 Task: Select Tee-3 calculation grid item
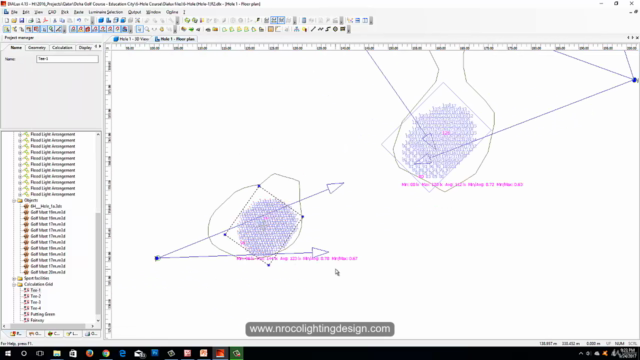click(x=36, y=302)
